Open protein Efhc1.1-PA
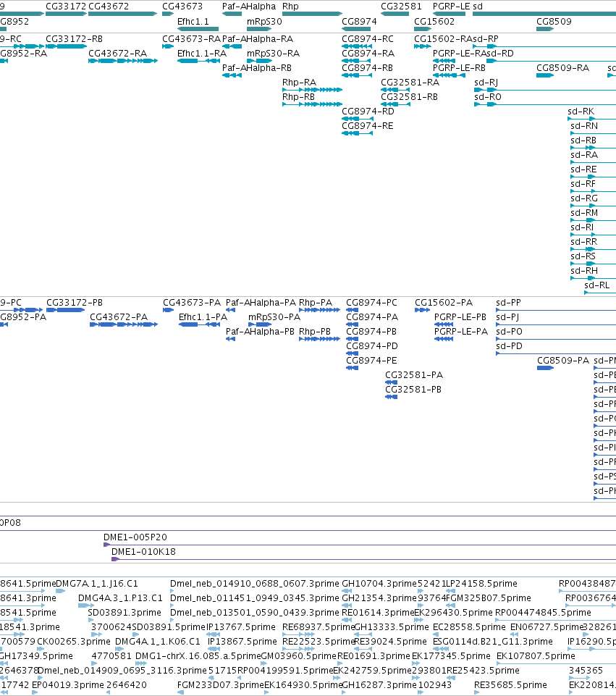This screenshot has width=616, height=696. tap(203, 317)
